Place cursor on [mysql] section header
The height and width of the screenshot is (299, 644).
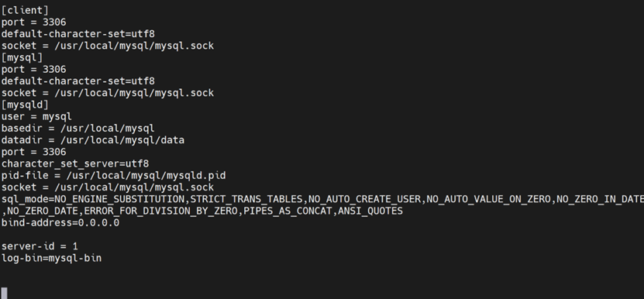(22, 57)
